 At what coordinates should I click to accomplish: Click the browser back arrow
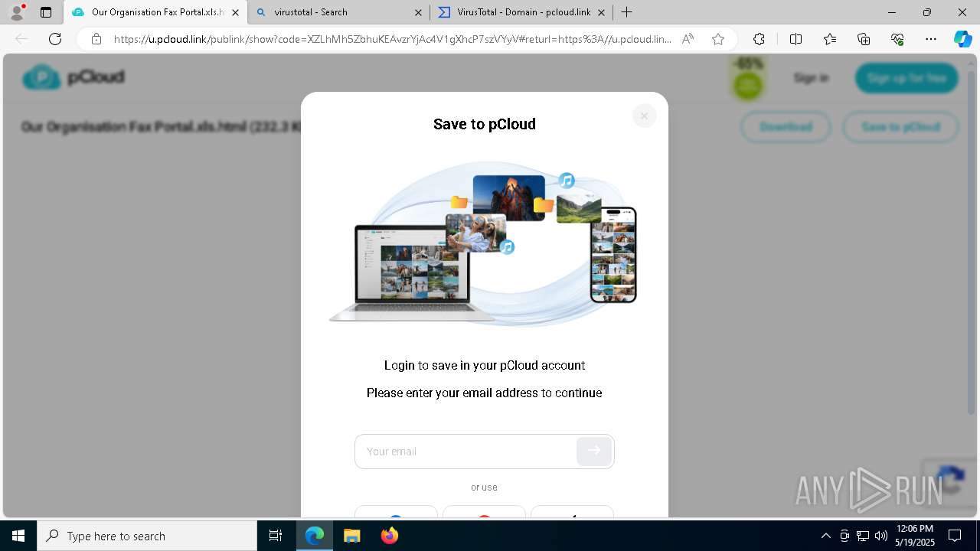tap(21, 39)
